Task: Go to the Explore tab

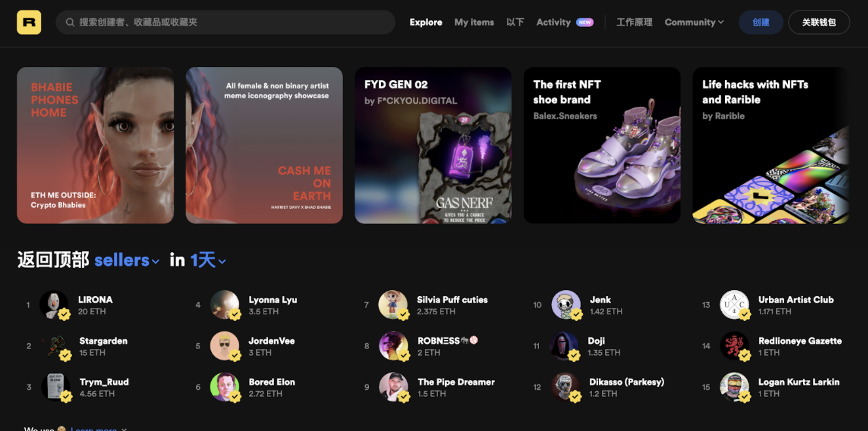Action: [x=425, y=22]
